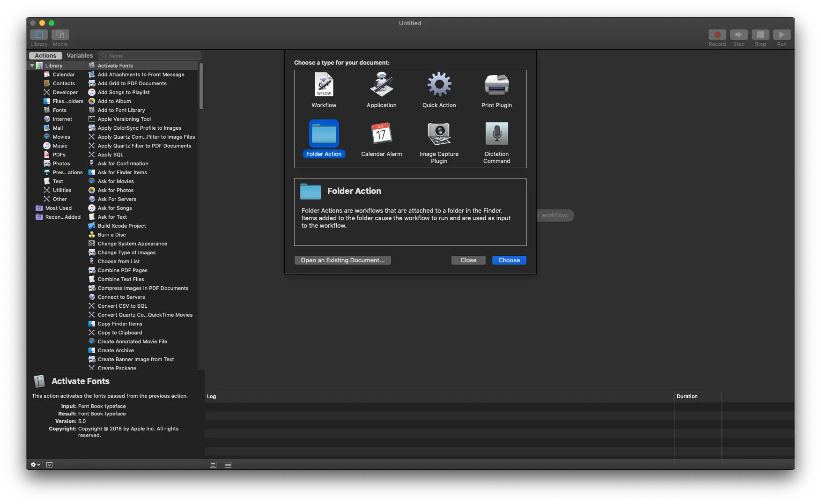821x504 pixels.
Task: Select Connect to Servers action
Action: coord(142,297)
